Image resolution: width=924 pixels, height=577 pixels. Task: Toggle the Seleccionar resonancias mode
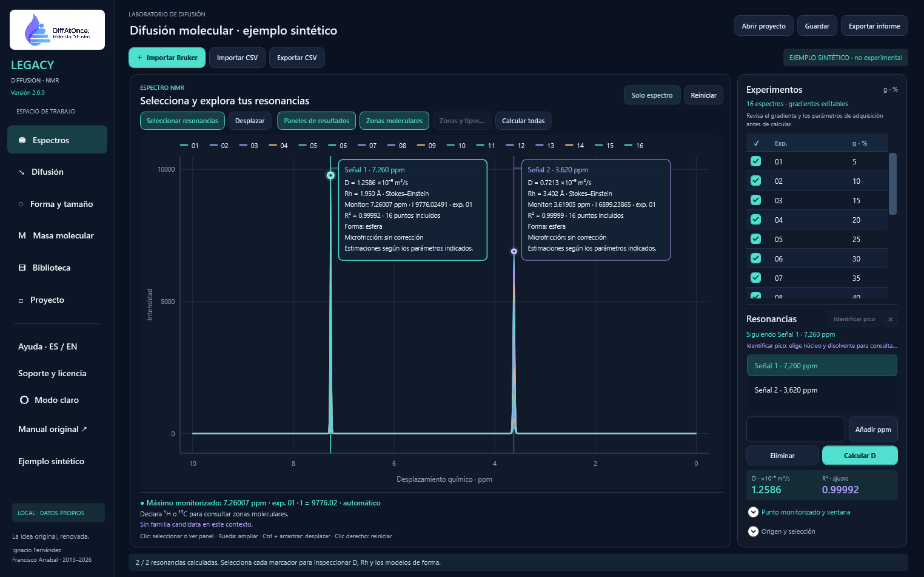coord(182,121)
